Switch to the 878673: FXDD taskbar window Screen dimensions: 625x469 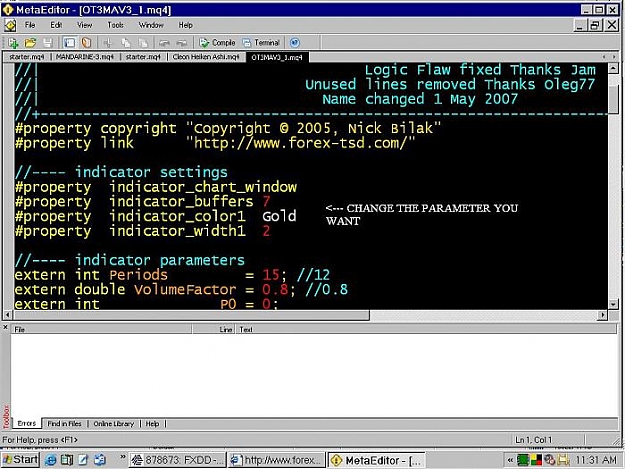click(x=177, y=460)
